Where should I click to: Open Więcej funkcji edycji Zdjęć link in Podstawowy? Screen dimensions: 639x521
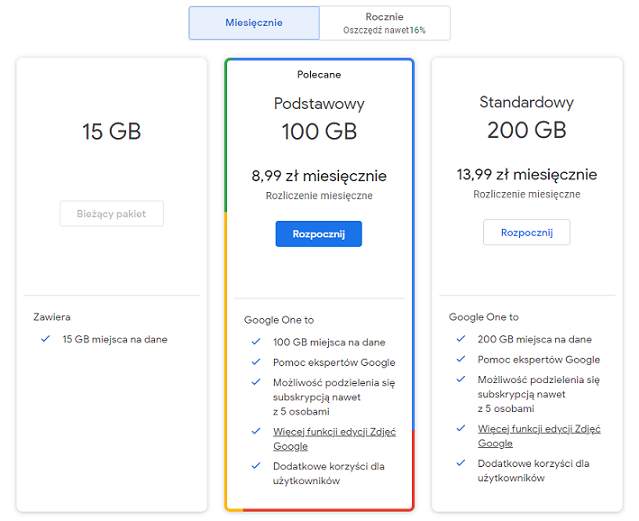320,439
